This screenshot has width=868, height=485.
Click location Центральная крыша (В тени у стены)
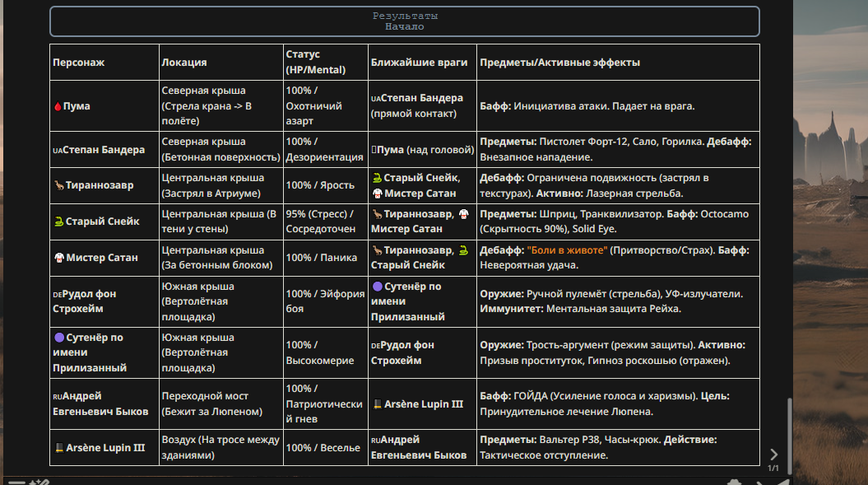click(219, 222)
